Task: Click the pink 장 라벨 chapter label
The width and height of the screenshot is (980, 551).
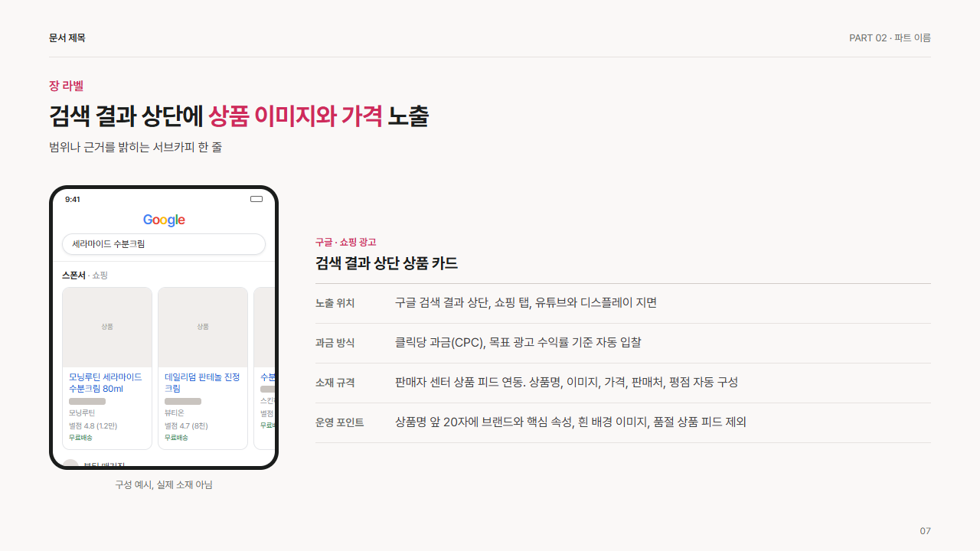Action: [66, 86]
